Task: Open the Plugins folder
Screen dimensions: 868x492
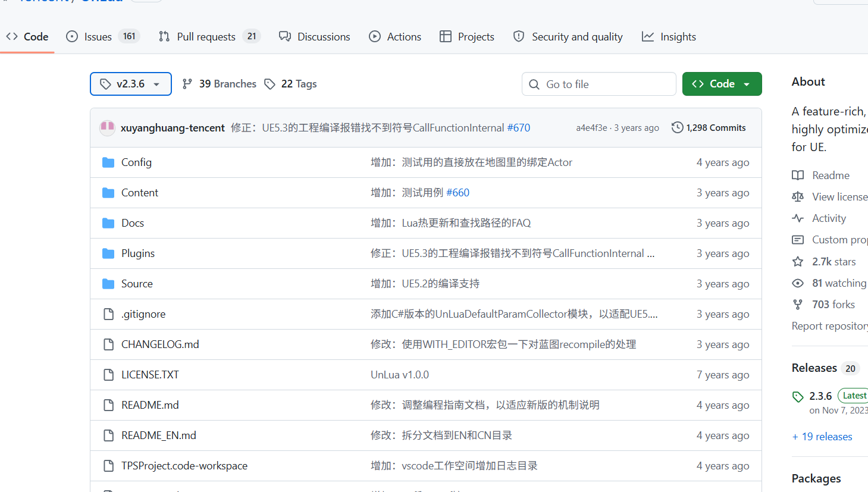Action: tap(138, 253)
